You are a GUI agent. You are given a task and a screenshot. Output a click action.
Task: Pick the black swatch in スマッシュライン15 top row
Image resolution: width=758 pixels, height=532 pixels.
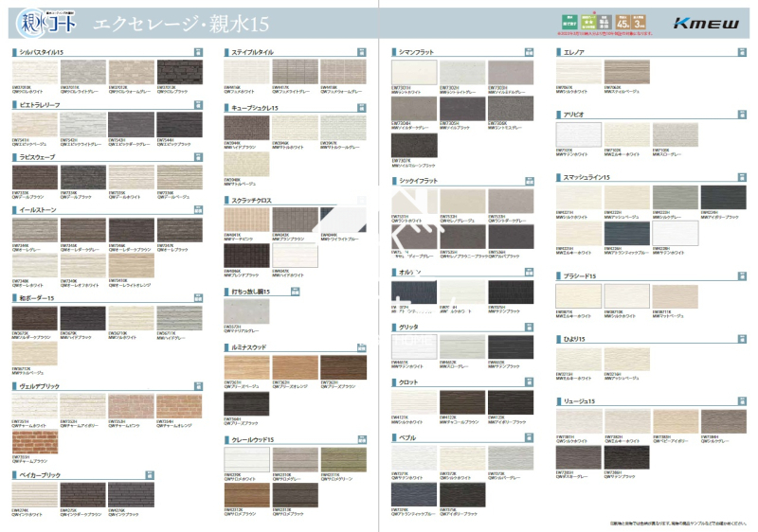722,197
